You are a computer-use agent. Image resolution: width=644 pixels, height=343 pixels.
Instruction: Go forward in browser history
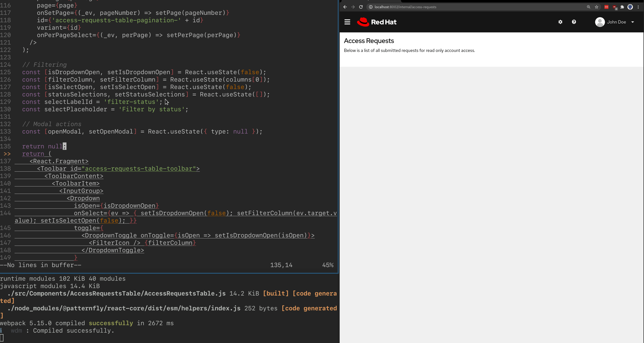pos(353,7)
